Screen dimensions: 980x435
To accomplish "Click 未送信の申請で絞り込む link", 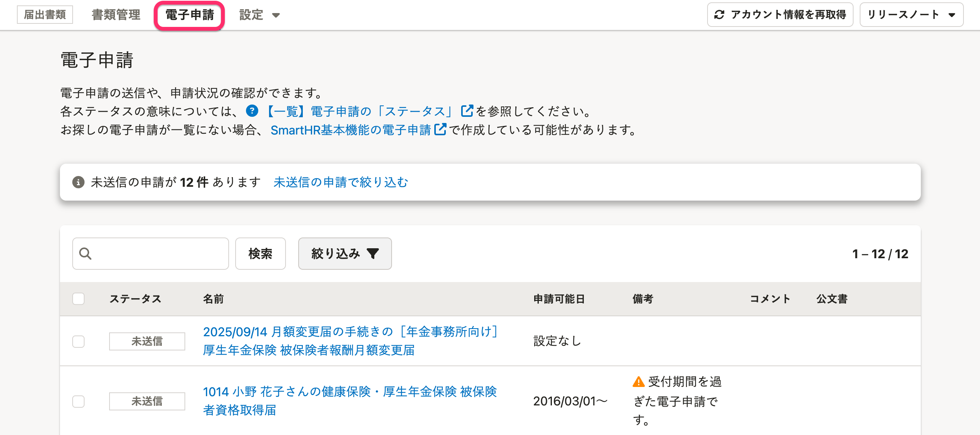I will click(341, 182).
